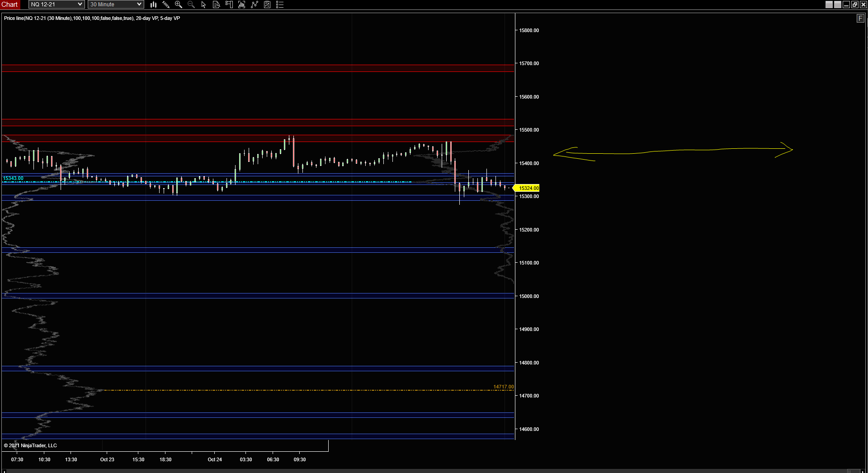Open the Data Series settings

pos(242,5)
